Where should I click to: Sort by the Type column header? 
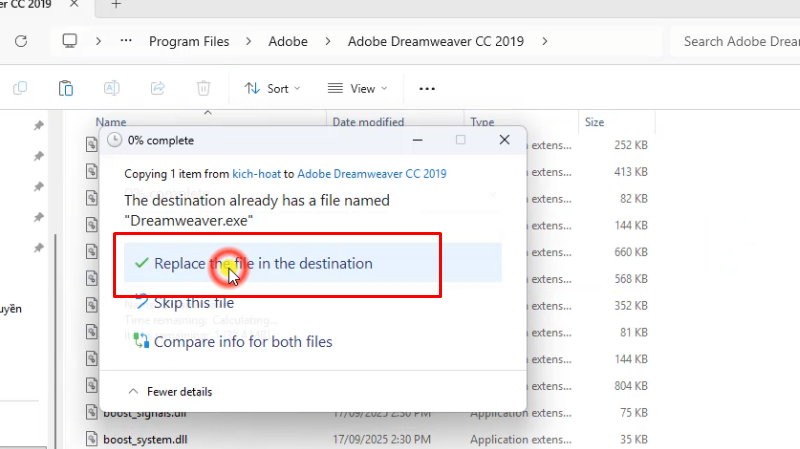tap(482, 122)
